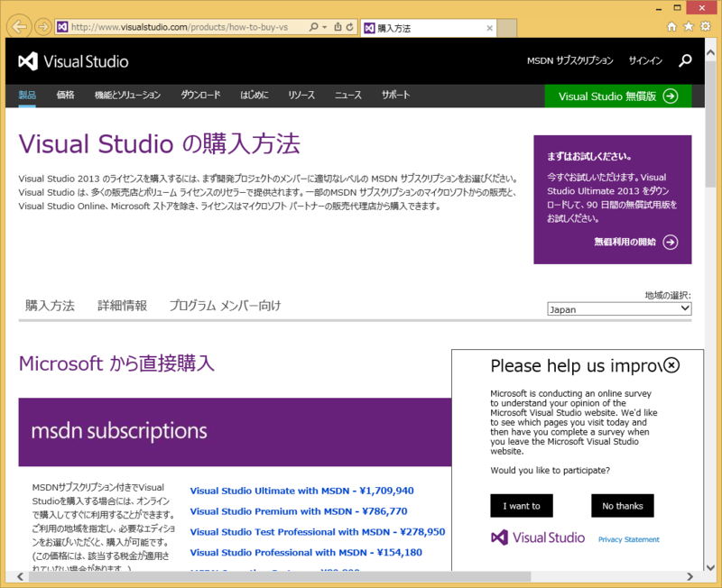Screen dimensions: 722x588
Task: Click 無償利用の開始 in purple box
Action: 625,242
